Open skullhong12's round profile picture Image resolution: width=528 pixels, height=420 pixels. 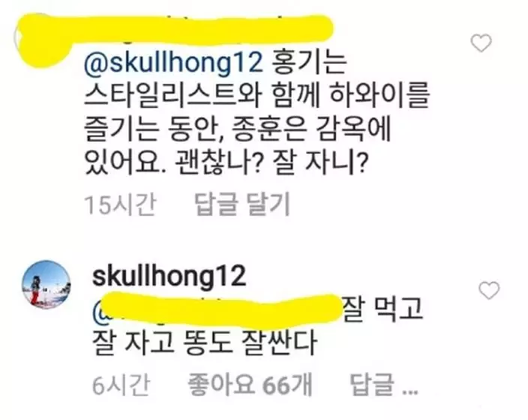[46, 284]
